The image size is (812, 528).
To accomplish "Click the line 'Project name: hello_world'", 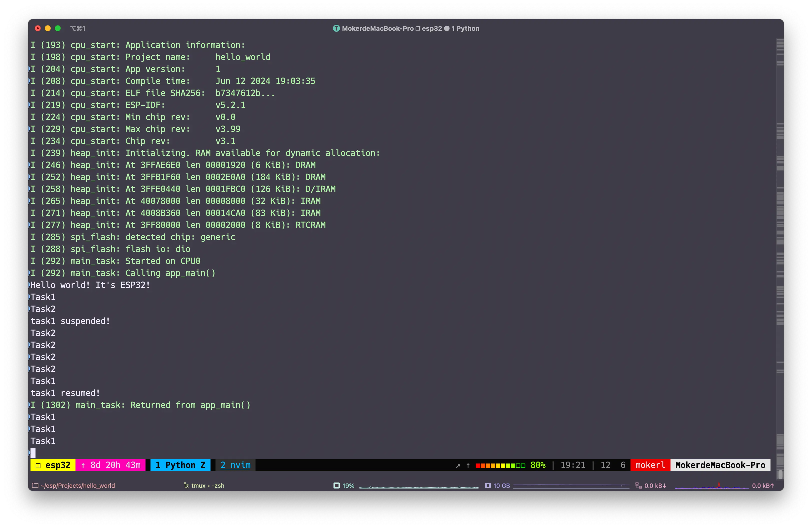I will [150, 57].
